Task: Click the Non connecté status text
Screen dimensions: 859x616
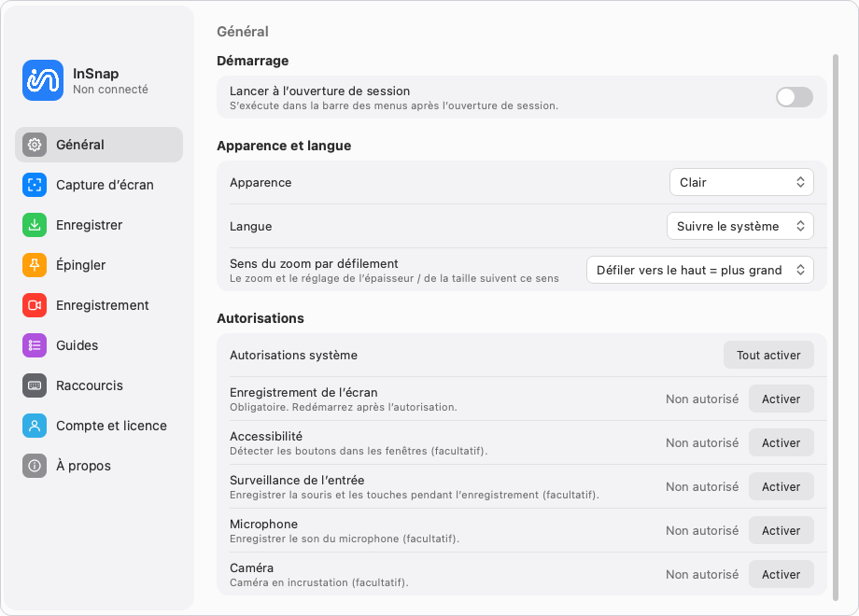Action: coord(110,90)
